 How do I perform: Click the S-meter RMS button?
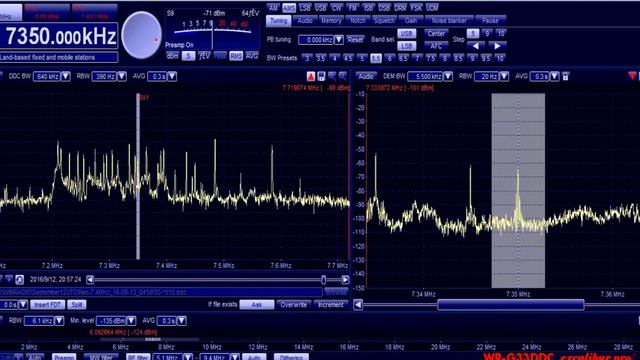236,56
